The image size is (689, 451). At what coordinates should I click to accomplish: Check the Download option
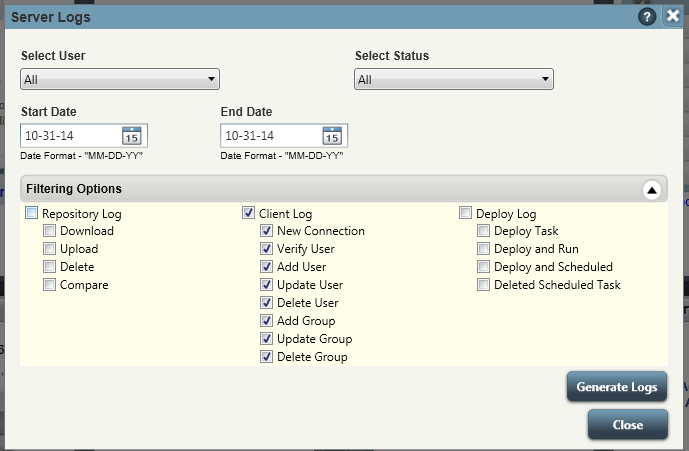pyautogui.click(x=49, y=230)
